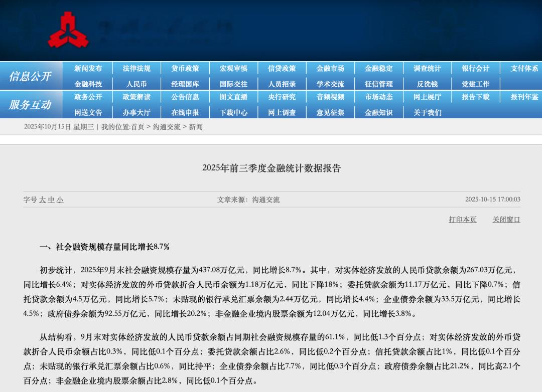Viewport: 542px width, 392px height.
Task: Click the 打印本页 link
Action: [x=462, y=220]
